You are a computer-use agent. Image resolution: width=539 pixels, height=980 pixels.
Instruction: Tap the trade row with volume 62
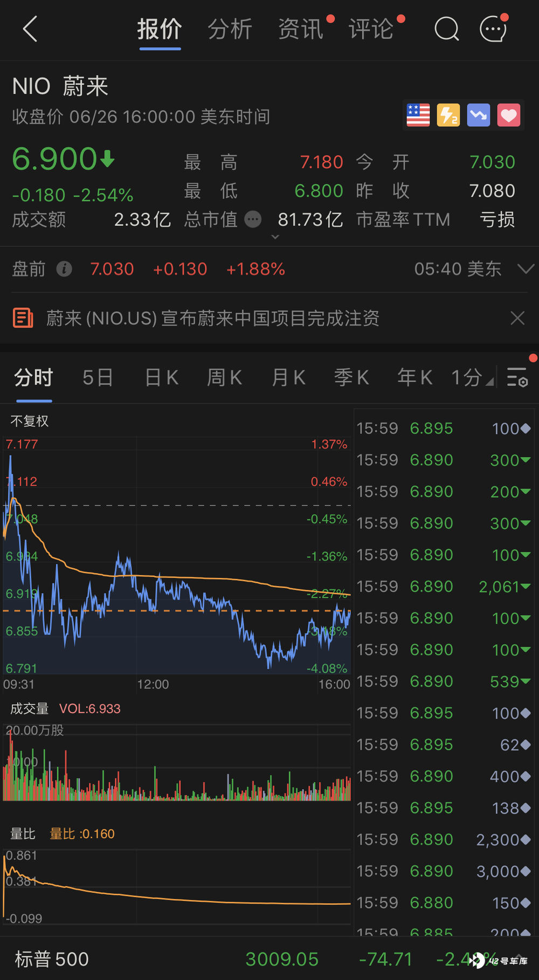click(x=444, y=744)
